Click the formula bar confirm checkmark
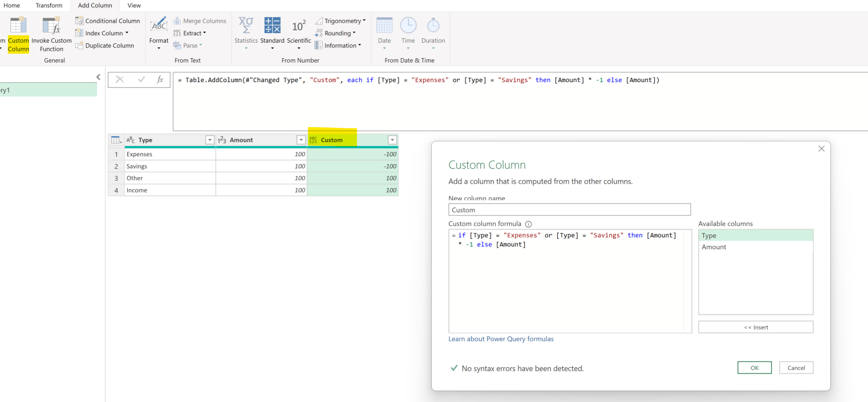 (141, 80)
